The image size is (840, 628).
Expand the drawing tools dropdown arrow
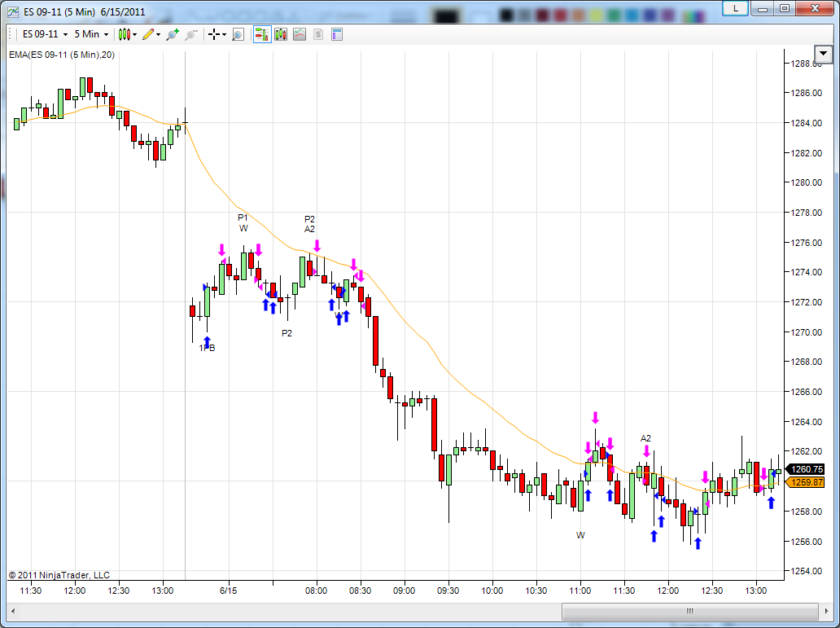click(x=158, y=35)
